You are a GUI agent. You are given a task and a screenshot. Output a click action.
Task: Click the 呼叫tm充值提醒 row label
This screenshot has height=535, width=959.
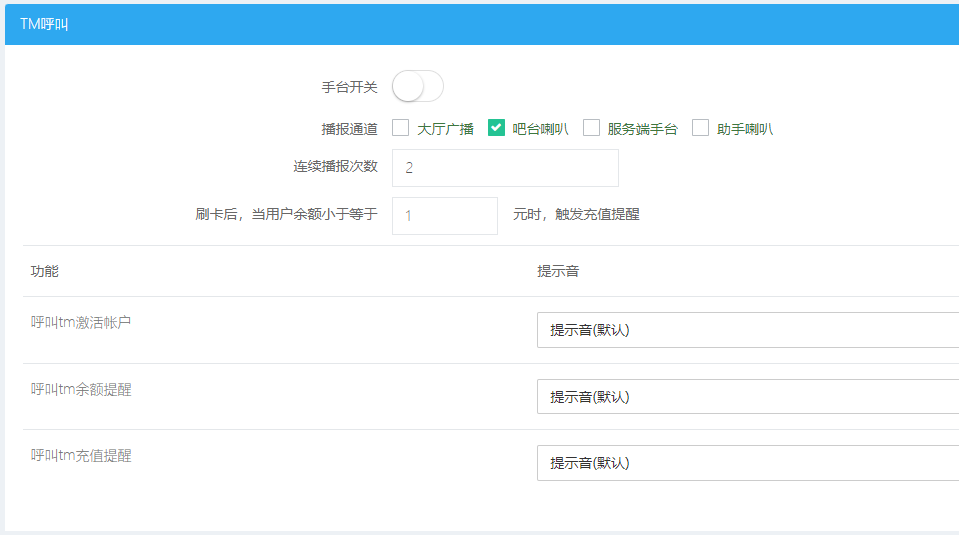[x=81, y=456]
